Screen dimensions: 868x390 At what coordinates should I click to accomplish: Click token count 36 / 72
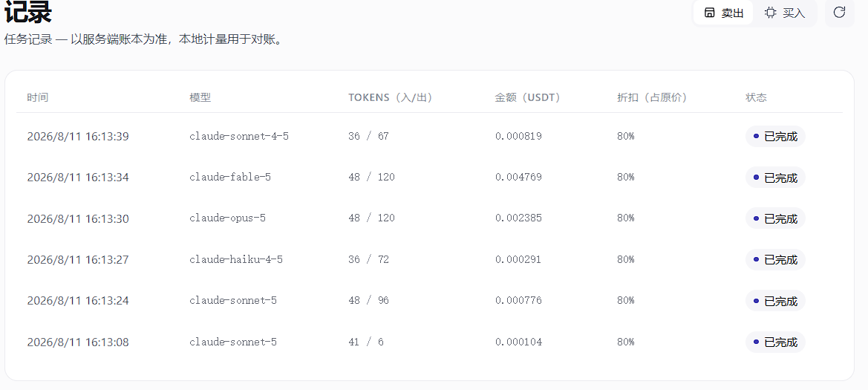(x=369, y=259)
